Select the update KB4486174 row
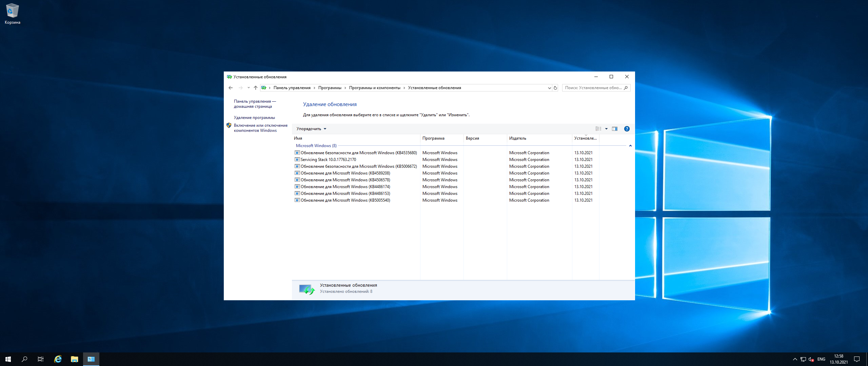 446,187
